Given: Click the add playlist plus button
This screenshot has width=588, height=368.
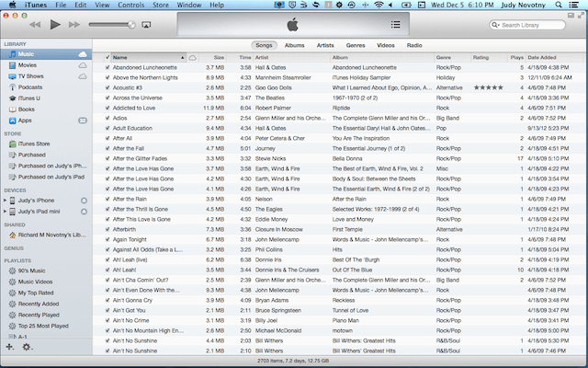Looking at the screenshot, I should pos(9,347).
